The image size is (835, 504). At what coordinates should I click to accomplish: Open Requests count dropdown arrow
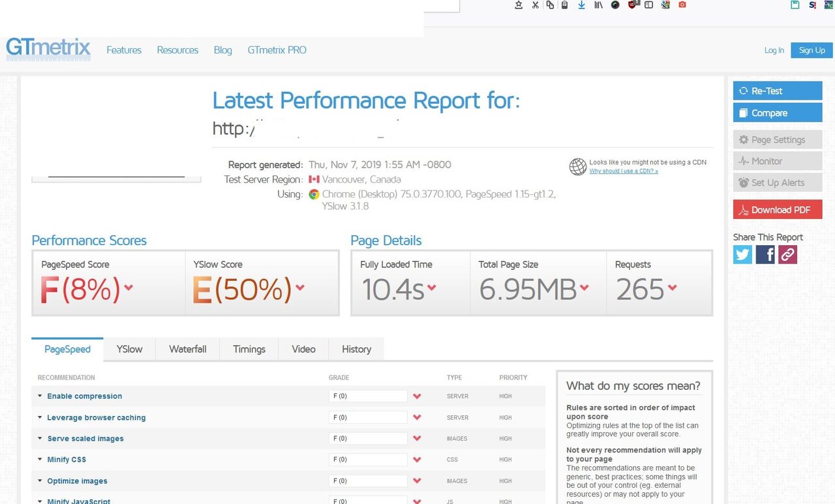pyautogui.click(x=673, y=288)
